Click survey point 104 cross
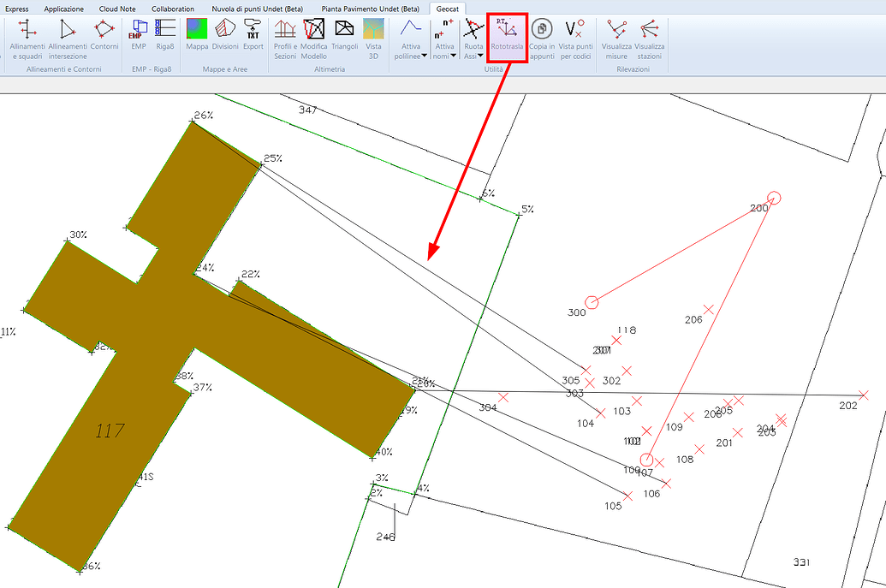886x588 pixels. 601,413
